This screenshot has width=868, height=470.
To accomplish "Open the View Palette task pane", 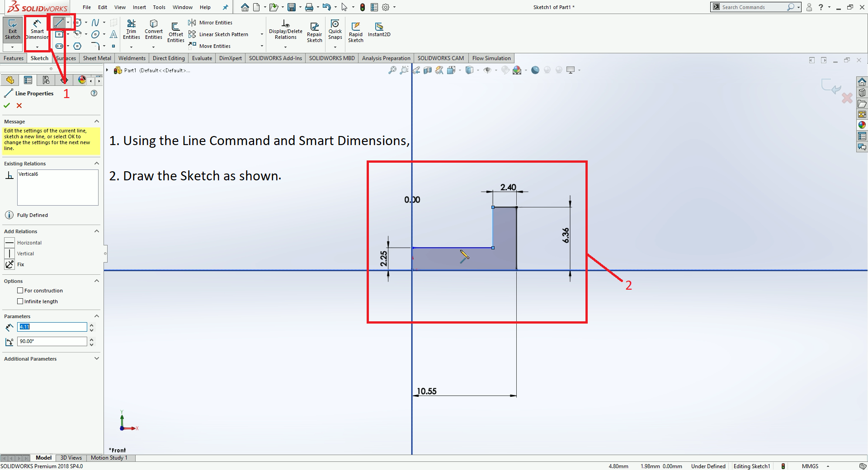I will point(862,114).
